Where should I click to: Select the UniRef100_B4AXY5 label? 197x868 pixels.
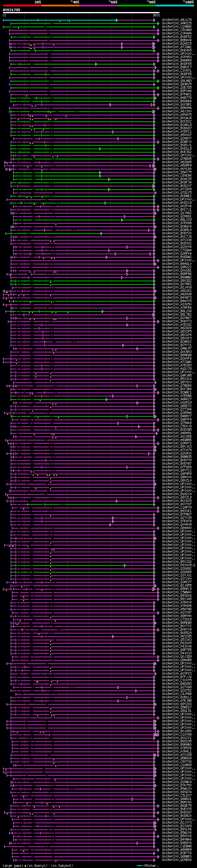coord(177,301)
